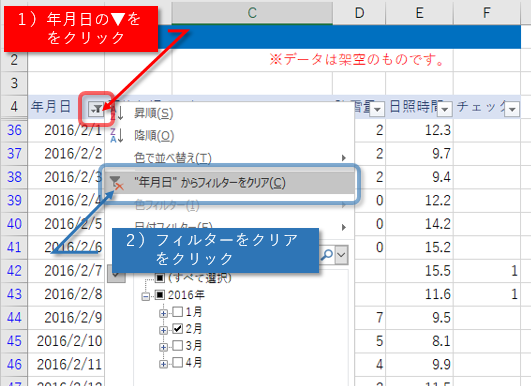Click 日照時間 value 8.1

tap(419, 341)
